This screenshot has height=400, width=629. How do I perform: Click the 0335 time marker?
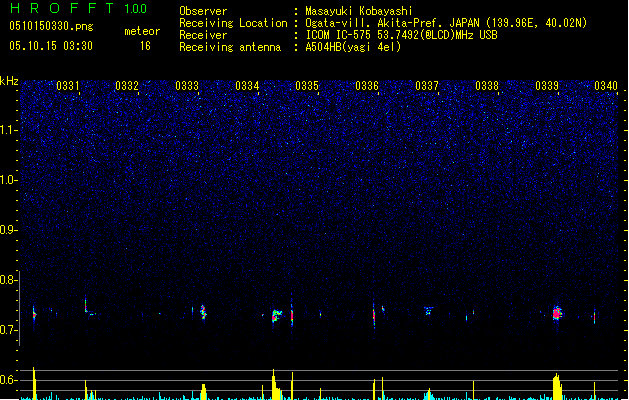(x=307, y=86)
